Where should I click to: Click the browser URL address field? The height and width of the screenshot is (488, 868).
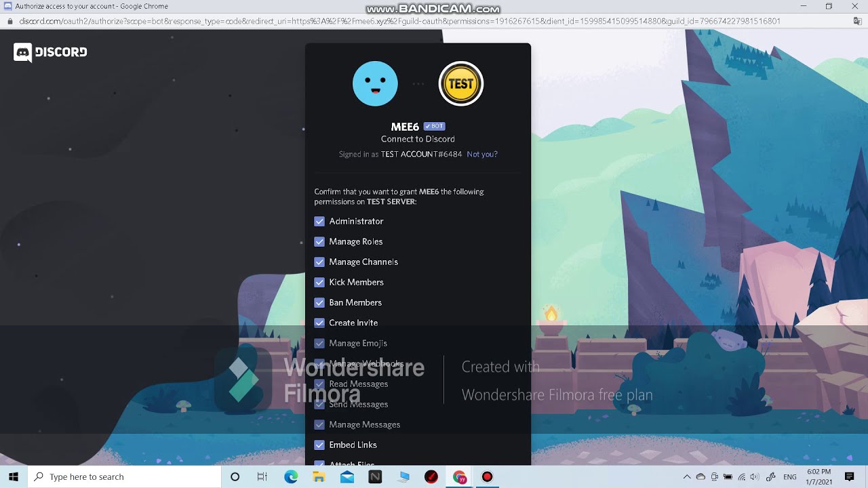(x=400, y=21)
